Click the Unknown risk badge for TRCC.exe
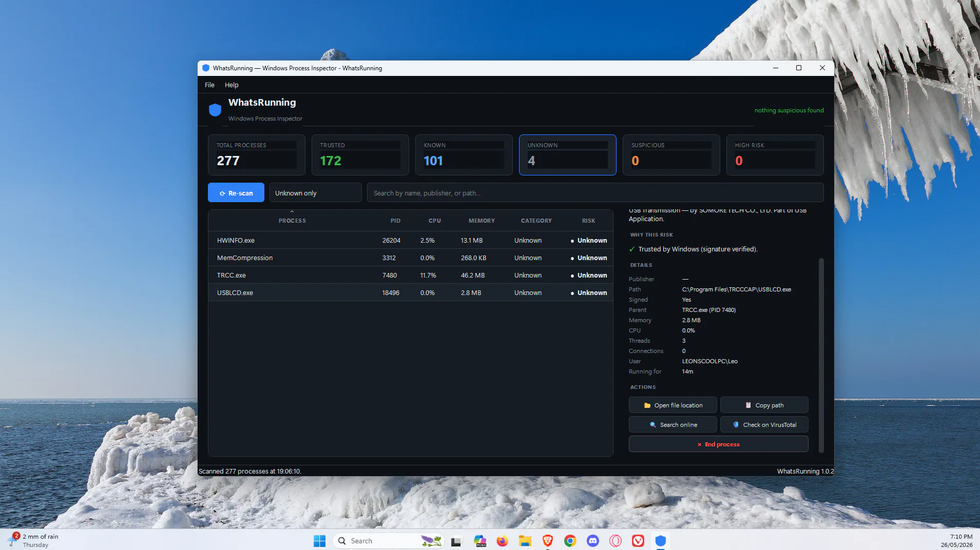 point(589,275)
